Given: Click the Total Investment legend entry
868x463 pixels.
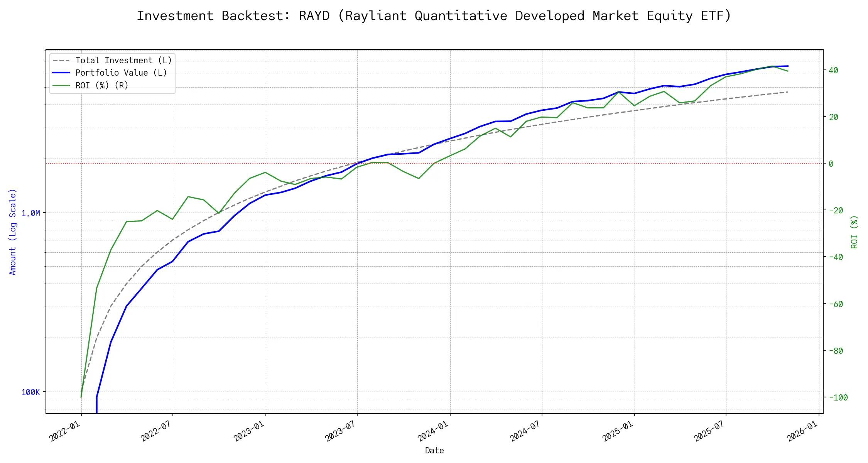Looking at the screenshot, I should (123, 61).
